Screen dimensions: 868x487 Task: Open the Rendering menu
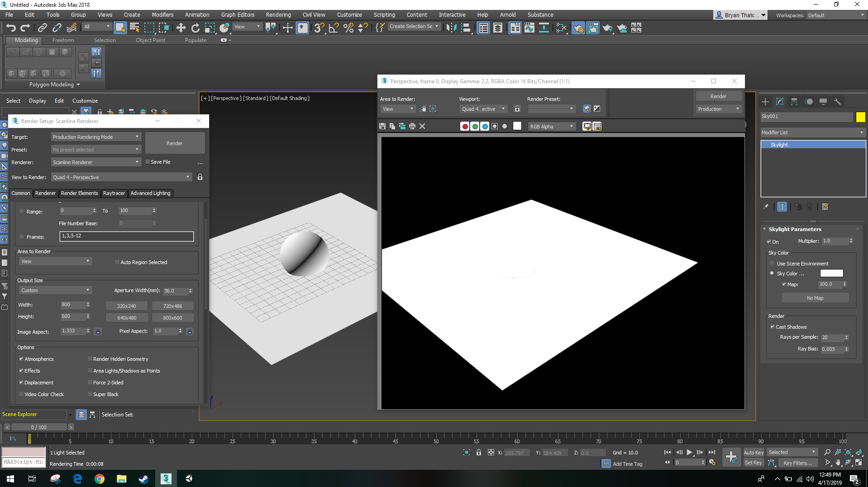pos(278,14)
